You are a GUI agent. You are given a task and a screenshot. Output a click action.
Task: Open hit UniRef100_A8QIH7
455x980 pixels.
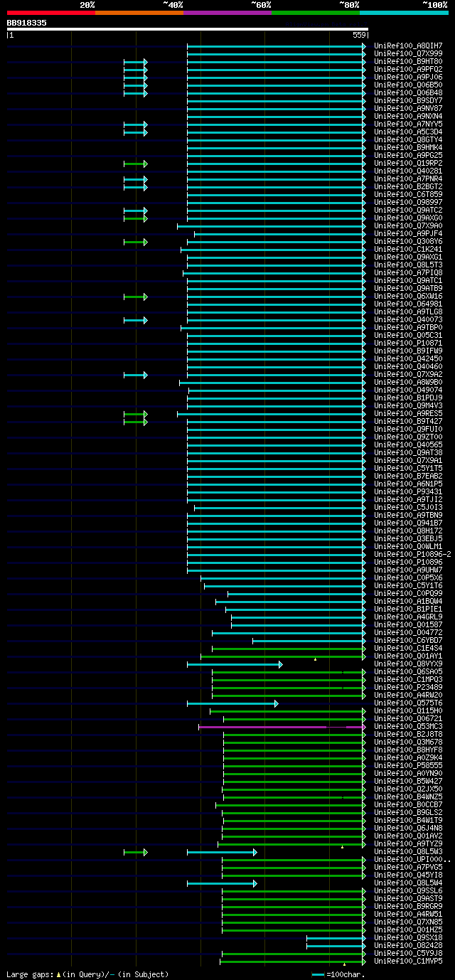[409, 46]
